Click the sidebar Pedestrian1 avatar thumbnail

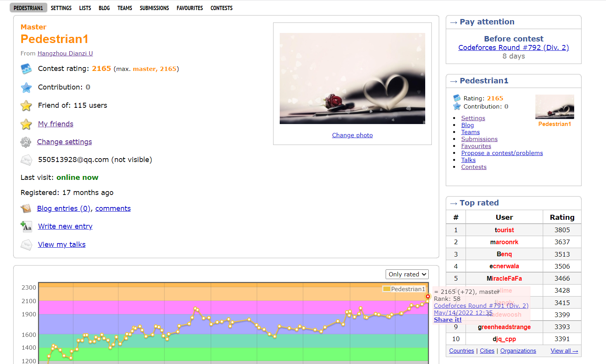[554, 107]
